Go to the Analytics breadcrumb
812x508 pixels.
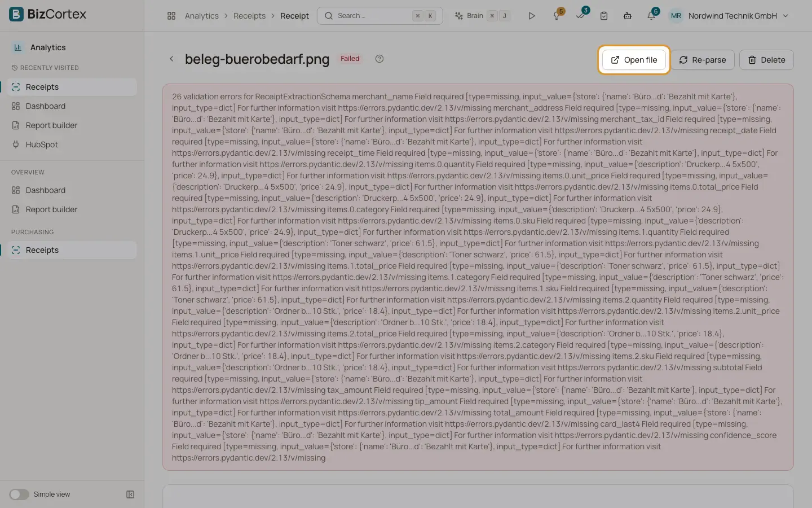tap(202, 16)
